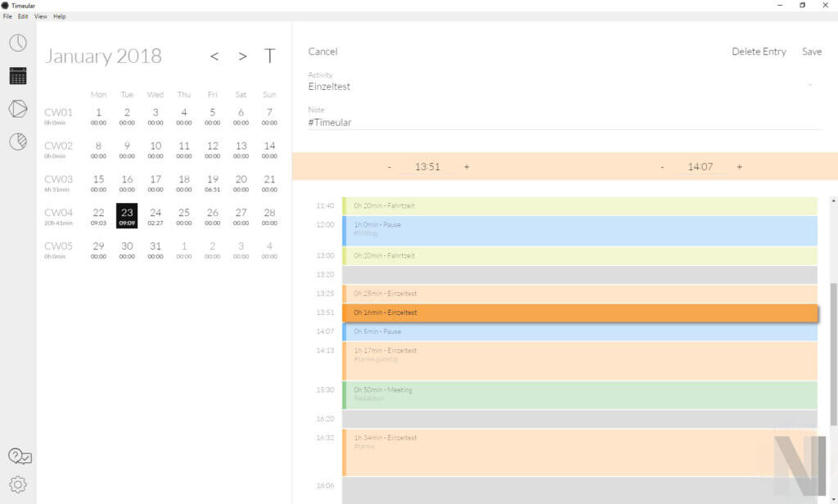Save the time entry
The height and width of the screenshot is (504, 838).
pyautogui.click(x=812, y=52)
